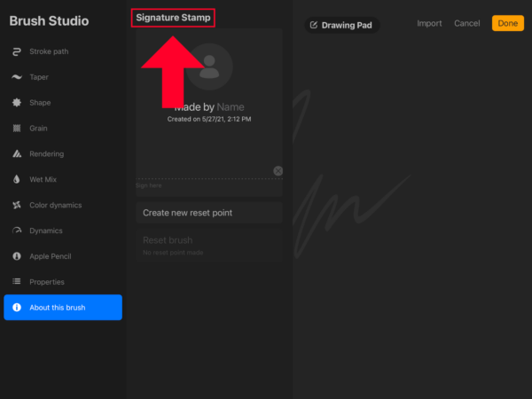The height and width of the screenshot is (399, 532).
Task: Select the Apple Pencil info icon
Action: pyautogui.click(x=17, y=256)
